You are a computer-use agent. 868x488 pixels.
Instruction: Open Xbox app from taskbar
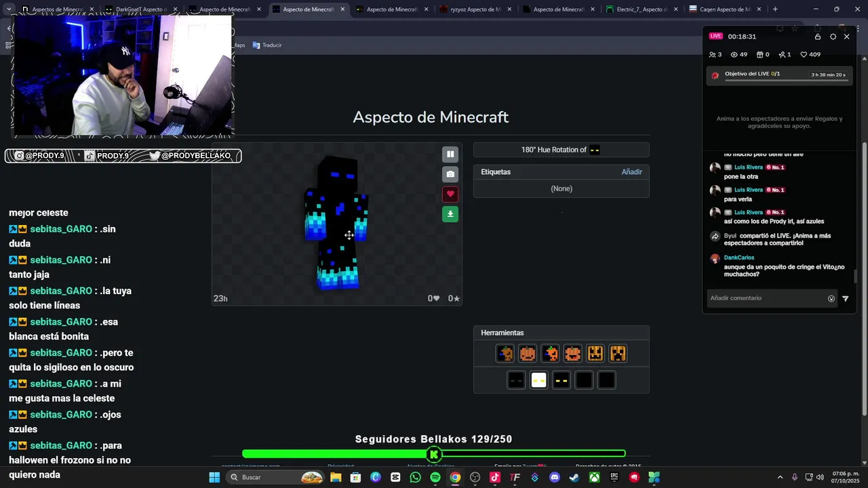click(594, 477)
